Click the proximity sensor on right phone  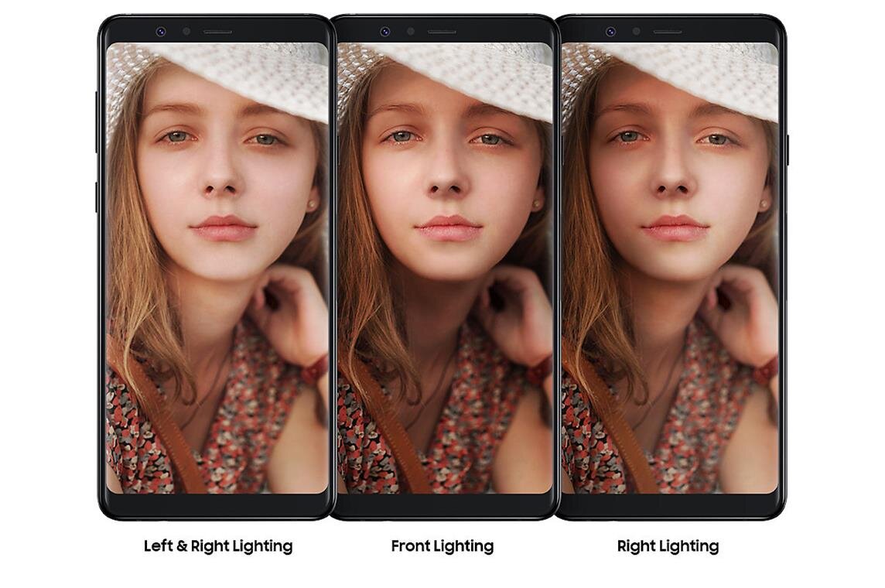coord(636,32)
